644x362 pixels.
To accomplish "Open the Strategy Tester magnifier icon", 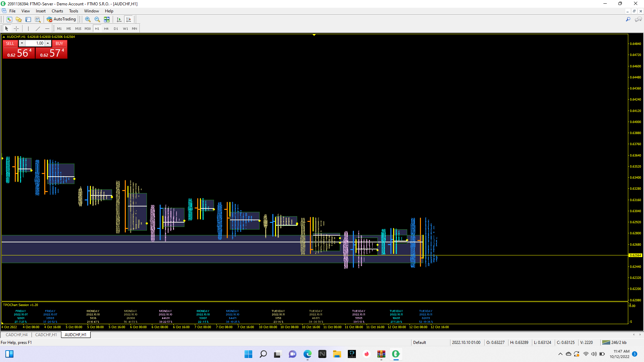I will pyautogui.click(x=38, y=19).
